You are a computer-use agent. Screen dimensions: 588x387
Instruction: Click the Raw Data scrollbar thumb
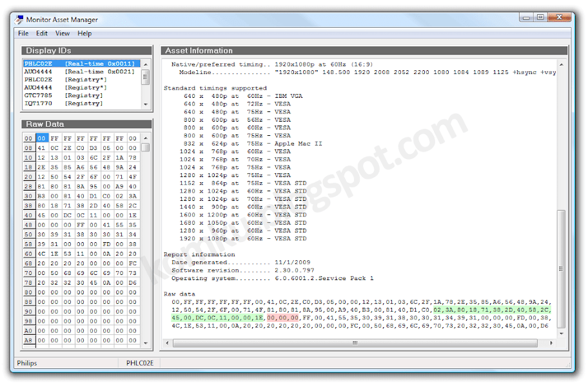click(x=146, y=147)
